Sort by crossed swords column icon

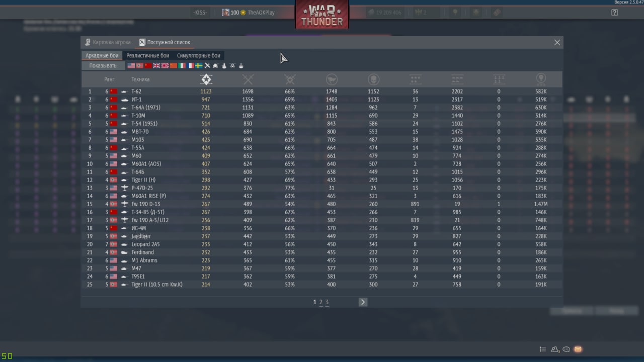(248, 79)
